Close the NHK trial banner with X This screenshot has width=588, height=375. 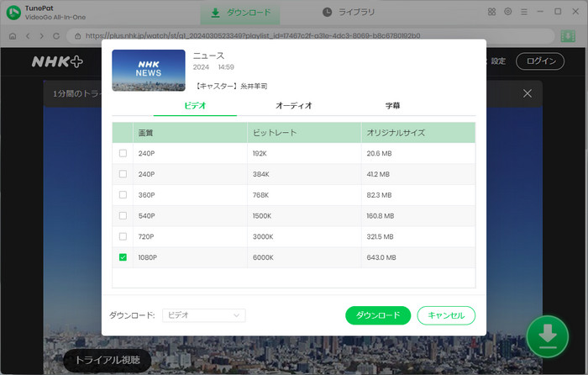(528, 93)
